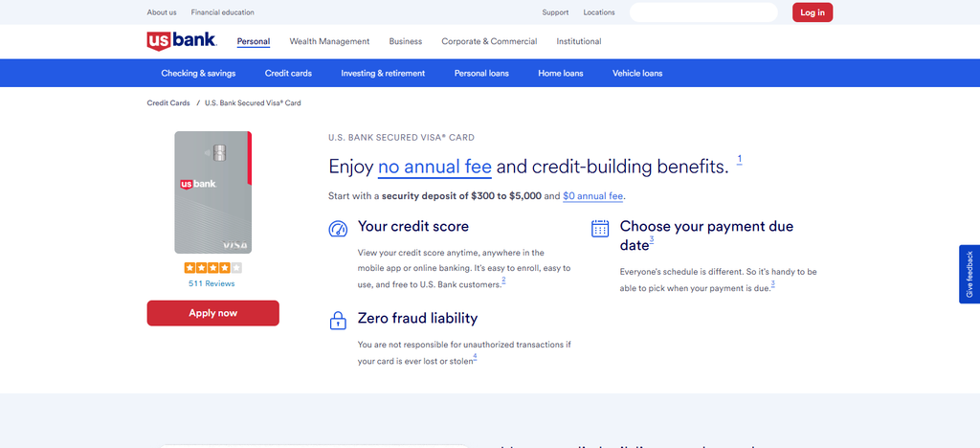Click the secured Visa card image

point(213,192)
